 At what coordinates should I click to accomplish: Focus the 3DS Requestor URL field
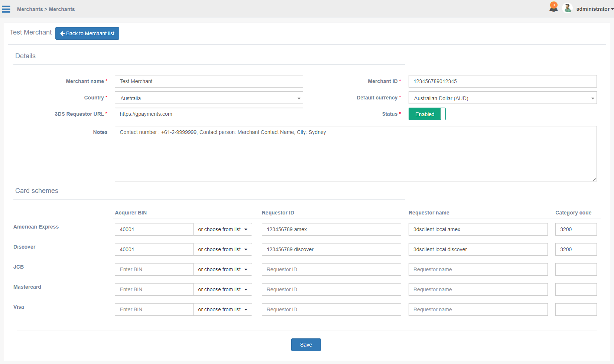(209, 114)
